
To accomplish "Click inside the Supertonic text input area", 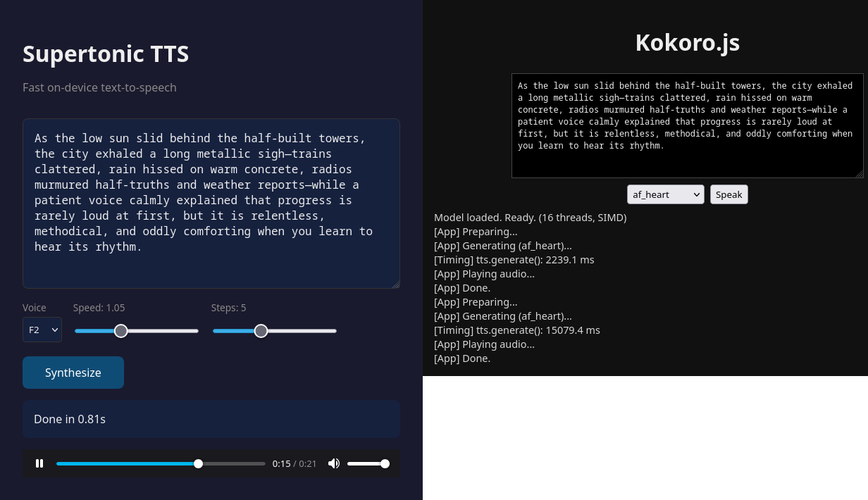I will click(x=211, y=204).
